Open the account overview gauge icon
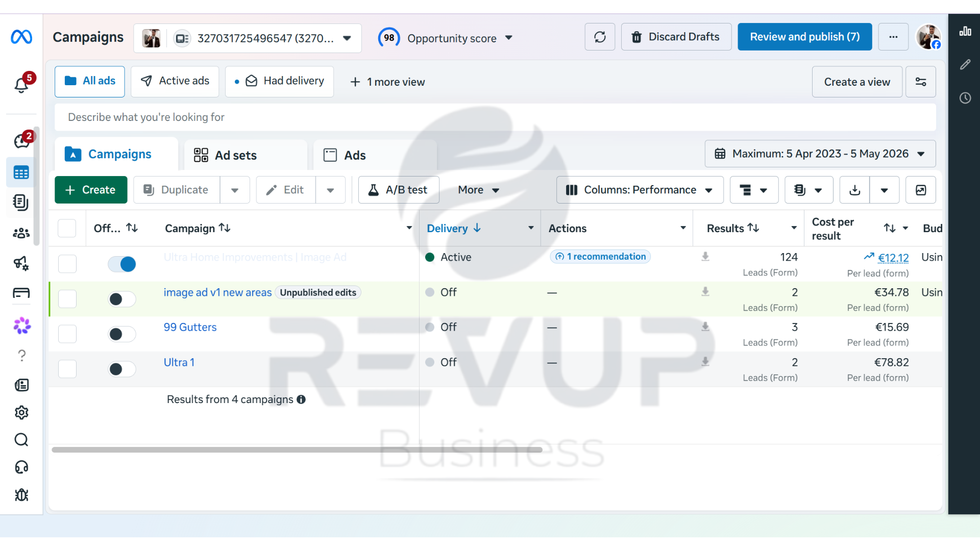Viewport: 980px width, 551px height. (x=21, y=140)
